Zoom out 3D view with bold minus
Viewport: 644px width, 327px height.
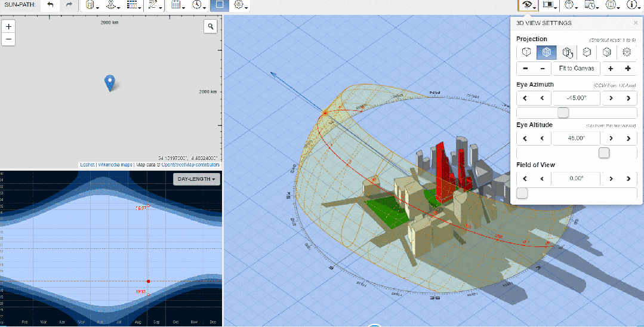(x=525, y=69)
